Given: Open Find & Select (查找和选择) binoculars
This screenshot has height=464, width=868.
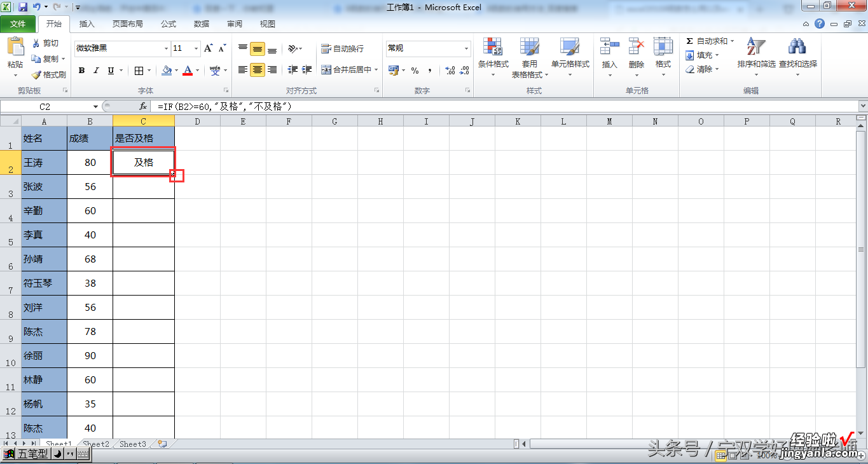Looking at the screenshot, I should point(797,57).
